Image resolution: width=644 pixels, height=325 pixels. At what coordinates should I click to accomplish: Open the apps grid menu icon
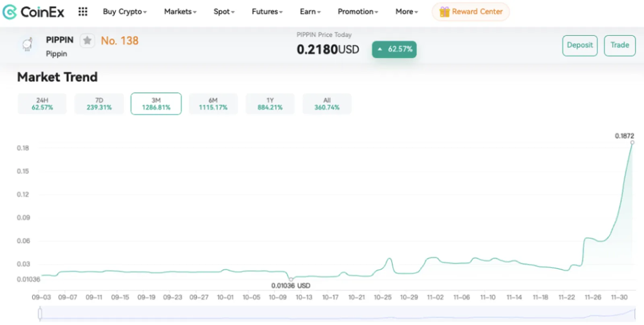coord(83,12)
